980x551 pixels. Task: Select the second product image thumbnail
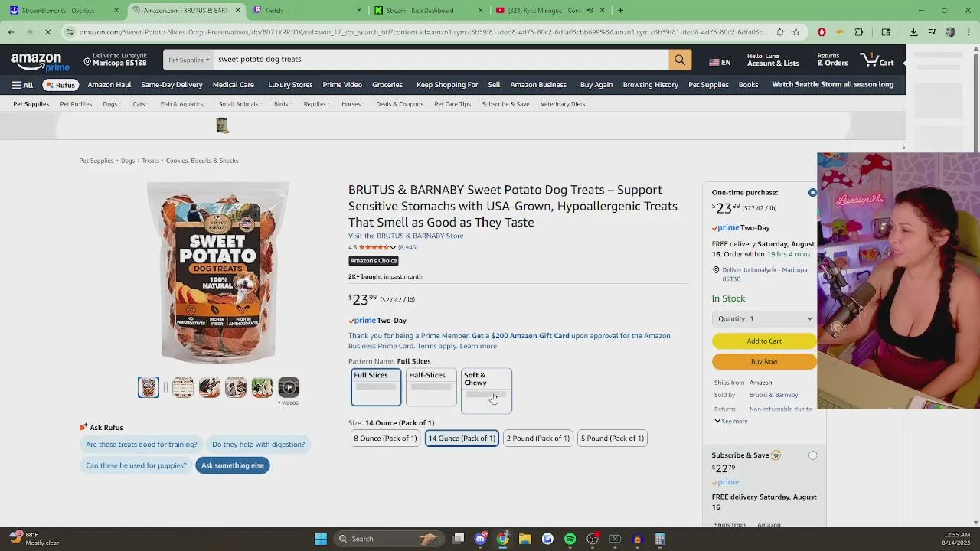[x=183, y=387]
